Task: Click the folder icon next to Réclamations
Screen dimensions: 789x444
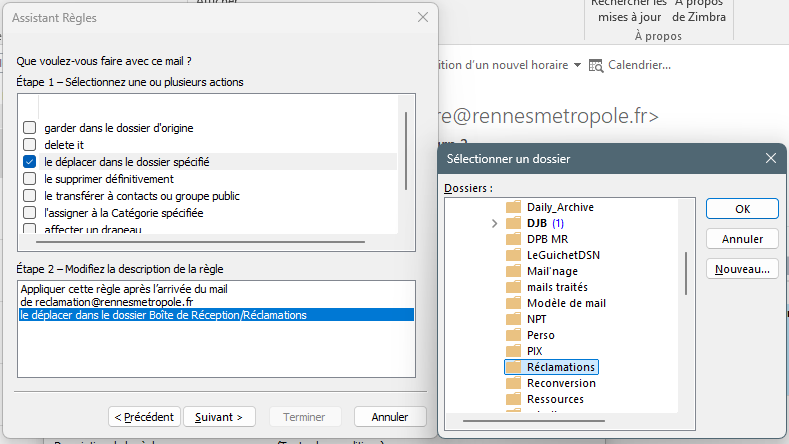Action: coord(514,367)
